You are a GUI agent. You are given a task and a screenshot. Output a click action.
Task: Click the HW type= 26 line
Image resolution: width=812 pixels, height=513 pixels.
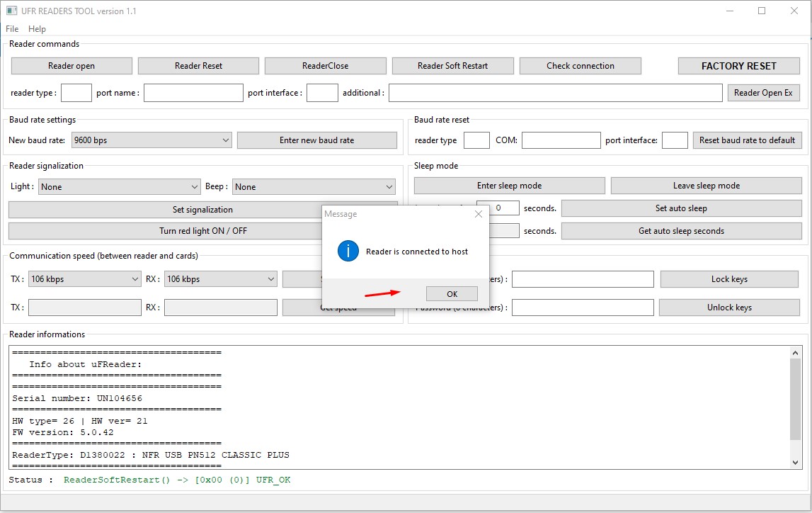[80, 421]
